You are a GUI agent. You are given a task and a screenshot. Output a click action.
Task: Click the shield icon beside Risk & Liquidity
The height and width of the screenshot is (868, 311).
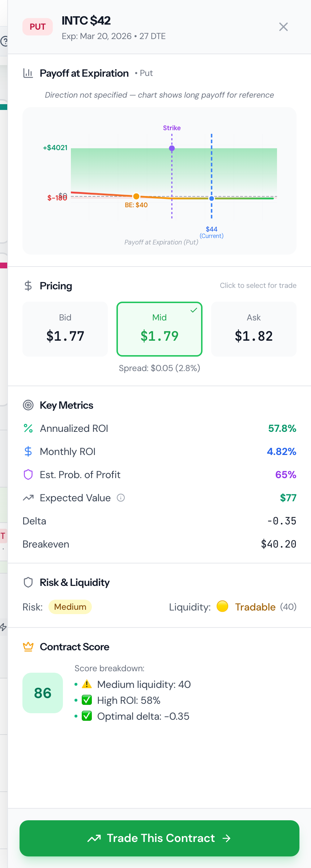click(28, 582)
